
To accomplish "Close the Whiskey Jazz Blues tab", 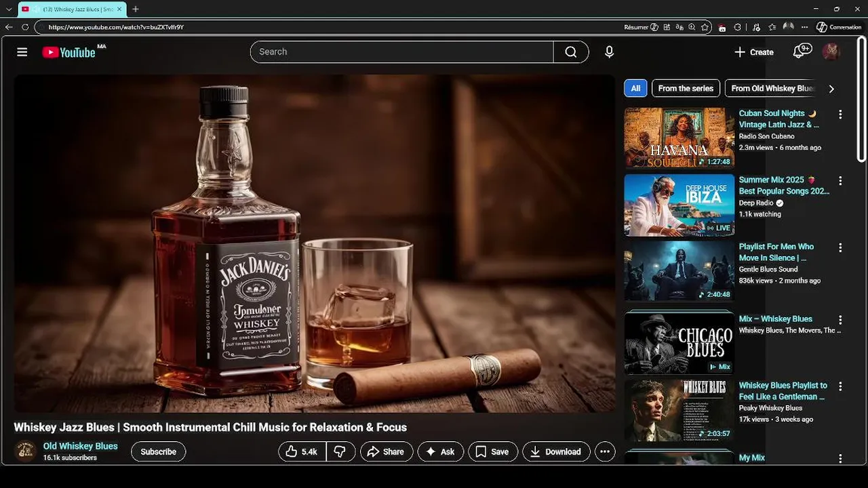I will coord(119,9).
